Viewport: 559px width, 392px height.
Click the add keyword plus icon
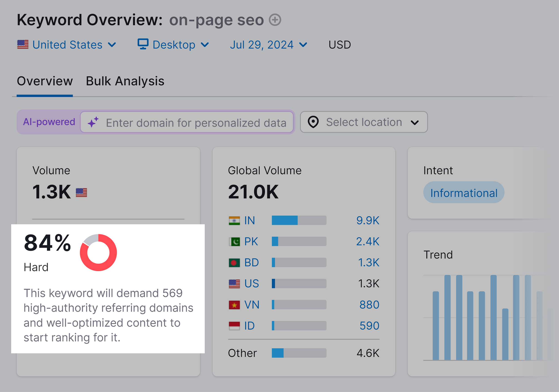[x=275, y=20]
